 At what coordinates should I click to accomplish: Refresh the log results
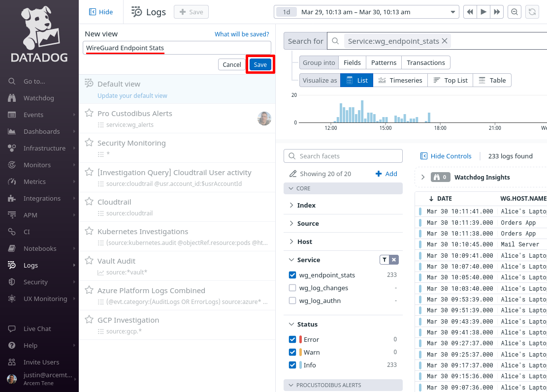click(532, 12)
